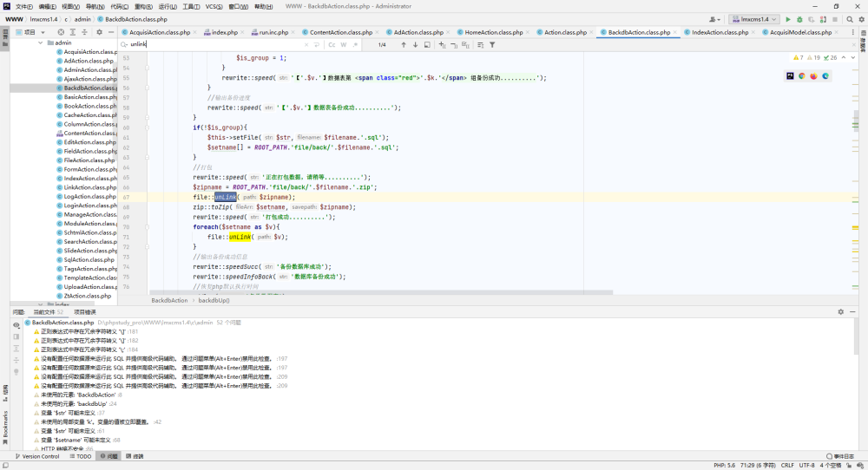The width and height of the screenshot is (868, 470).
Task: Open the Version Control tool window button
Action: 37,456
